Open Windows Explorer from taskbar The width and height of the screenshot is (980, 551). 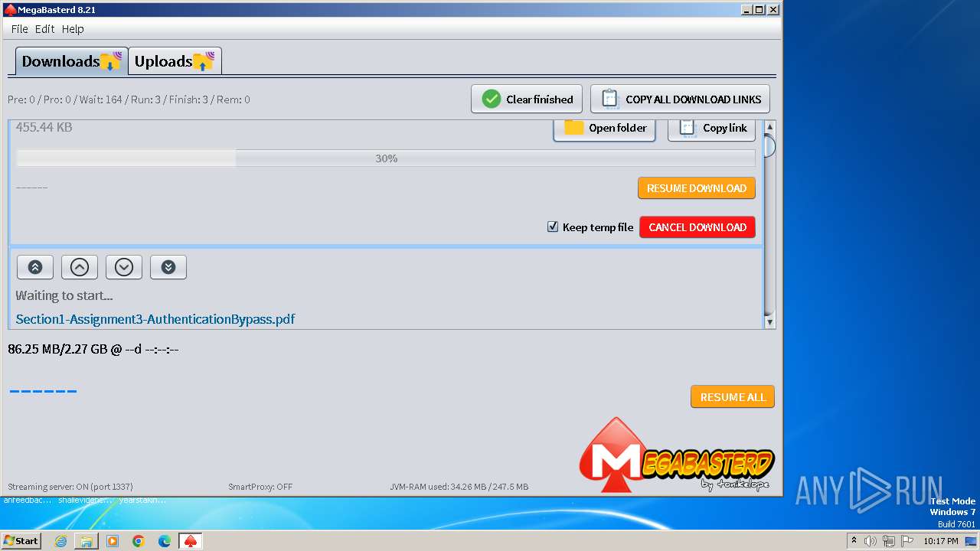pos(87,541)
